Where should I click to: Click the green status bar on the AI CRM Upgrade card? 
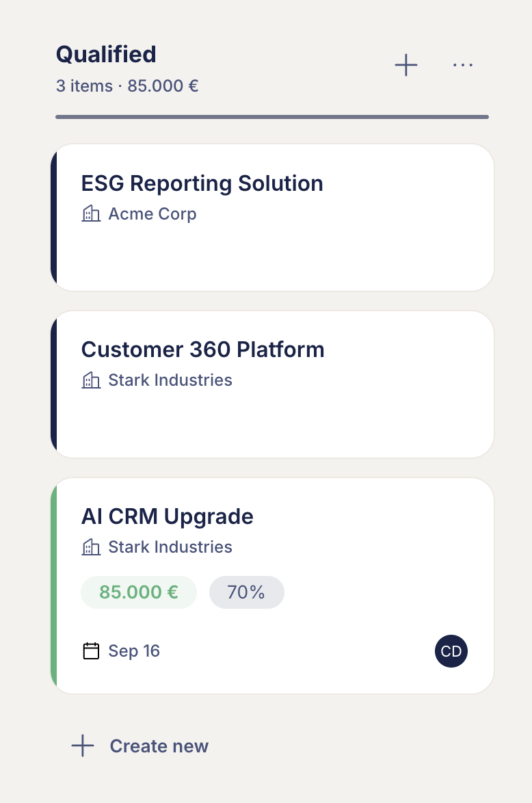coord(54,586)
